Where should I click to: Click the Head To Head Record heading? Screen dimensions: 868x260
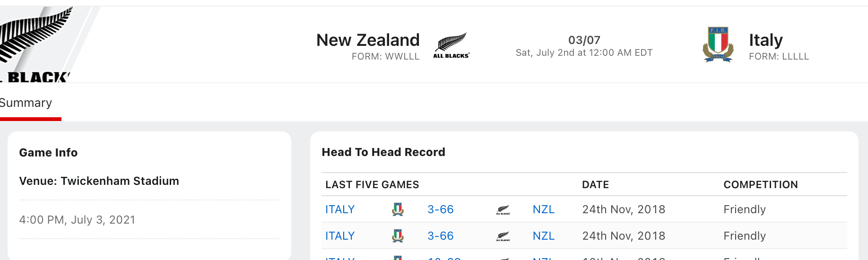click(383, 152)
